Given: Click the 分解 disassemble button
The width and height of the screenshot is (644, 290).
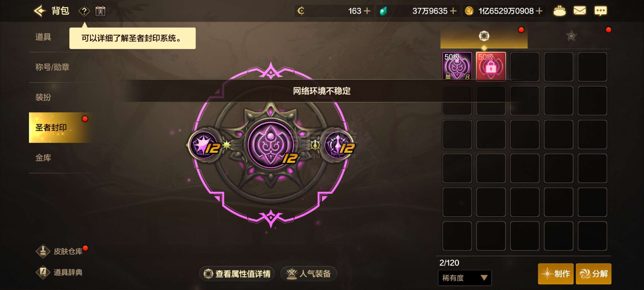Looking at the screenshot, I should click(594, 274).
